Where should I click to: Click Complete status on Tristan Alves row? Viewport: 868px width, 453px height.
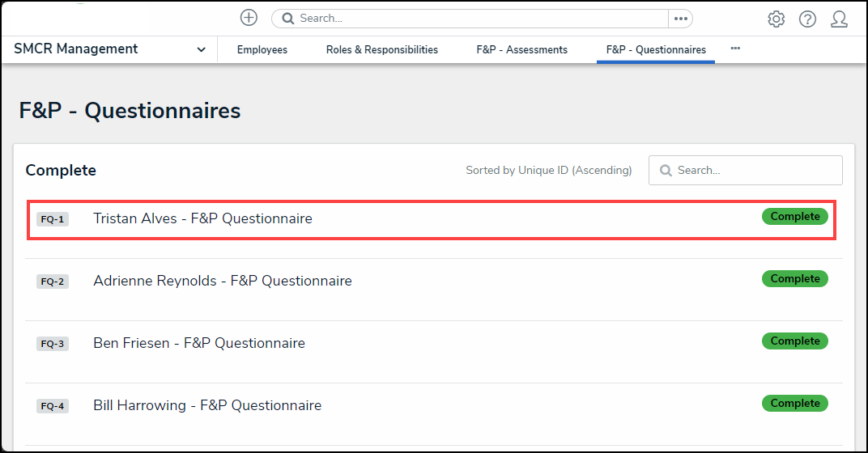click(795, 216)
